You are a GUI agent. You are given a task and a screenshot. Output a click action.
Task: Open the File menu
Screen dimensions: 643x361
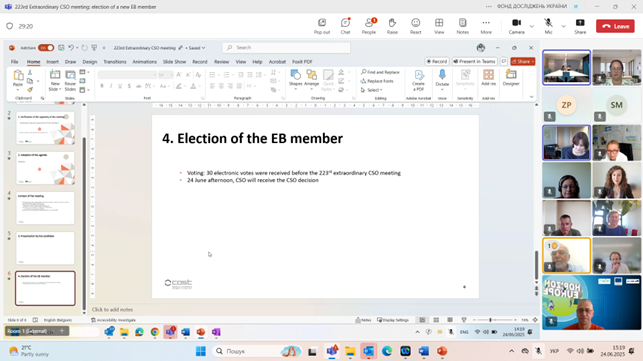point(14,62)
